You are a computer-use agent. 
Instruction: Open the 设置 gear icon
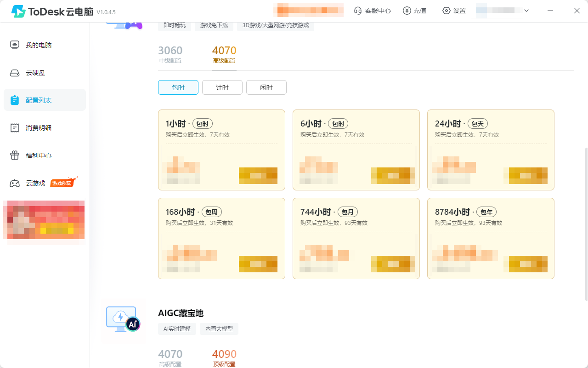click(446, 11)
